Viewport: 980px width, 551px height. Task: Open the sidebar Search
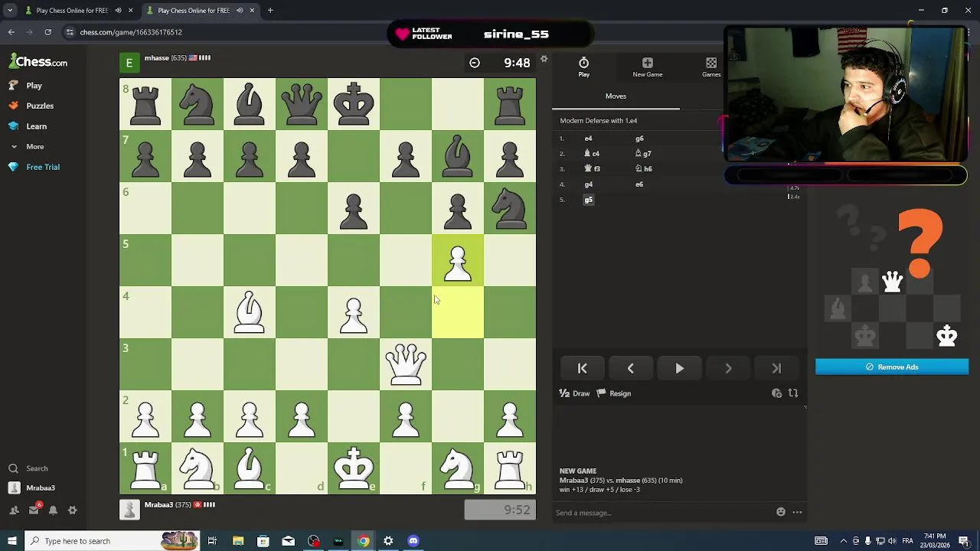[28, 468]
